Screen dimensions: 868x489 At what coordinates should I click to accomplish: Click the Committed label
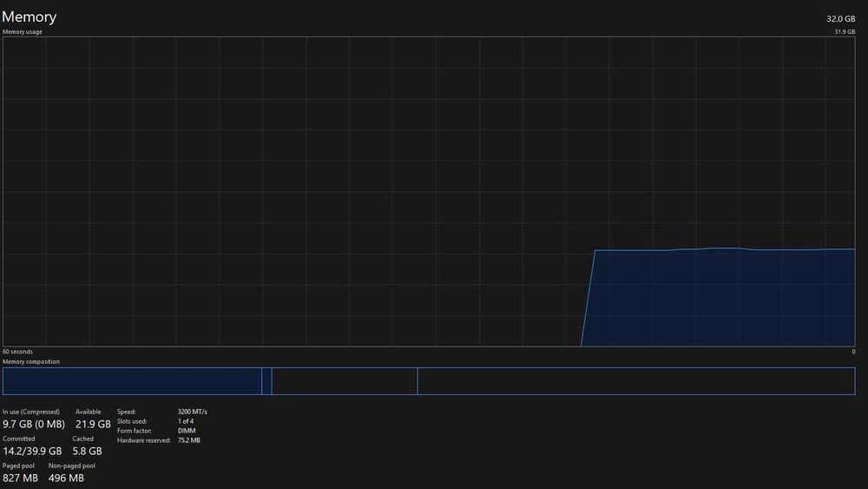click(18, 439)
